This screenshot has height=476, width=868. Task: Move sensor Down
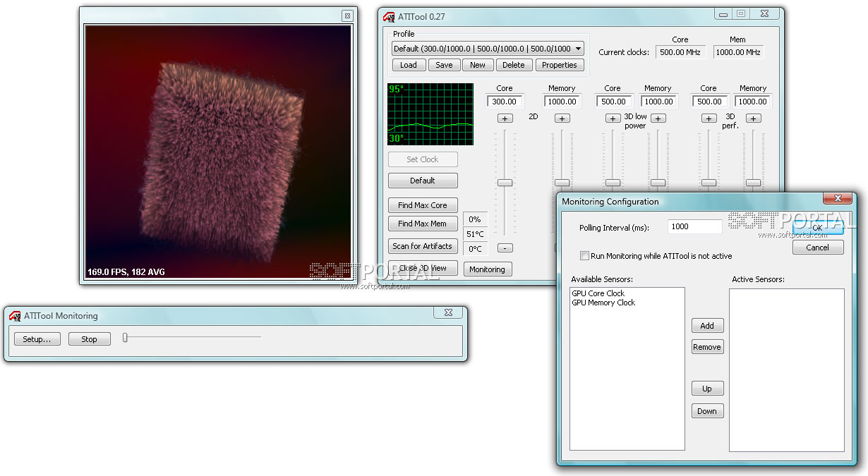click(x=707, y=411)
